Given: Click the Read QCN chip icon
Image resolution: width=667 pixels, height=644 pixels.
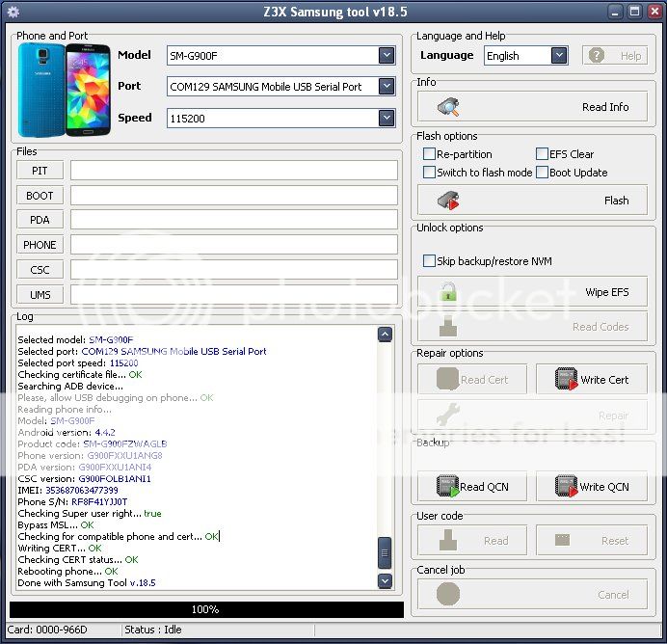Looking at the screenshot, I should 447,487.
